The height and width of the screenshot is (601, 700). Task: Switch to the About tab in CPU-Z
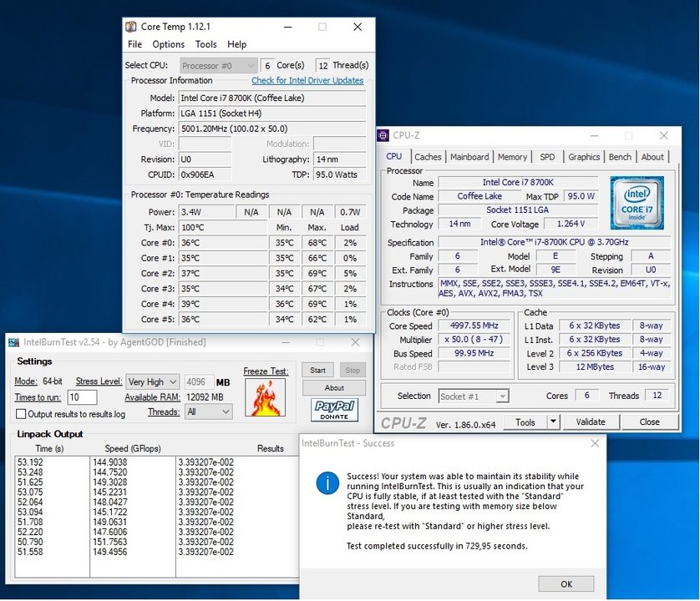[652, 157]
